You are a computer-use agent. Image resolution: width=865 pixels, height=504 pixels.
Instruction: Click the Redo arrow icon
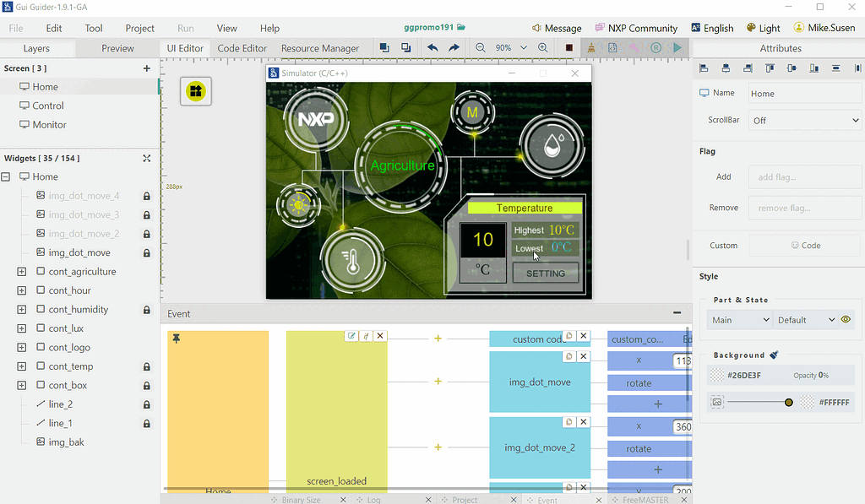(x=454, y=48)
